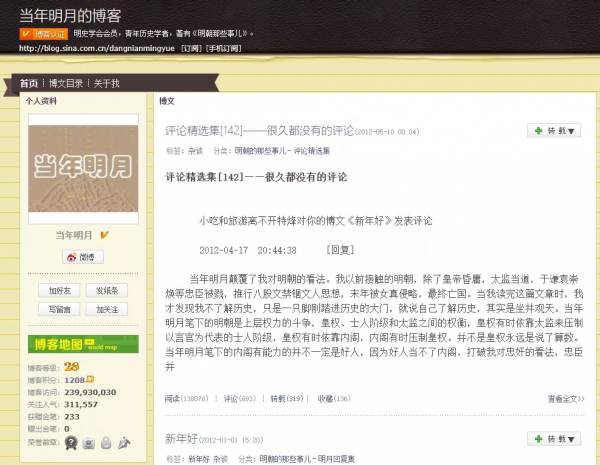Click blog level value 28
Image resolution: width=600 pixels, height=465 pixels.
click(x=71, y=367)
